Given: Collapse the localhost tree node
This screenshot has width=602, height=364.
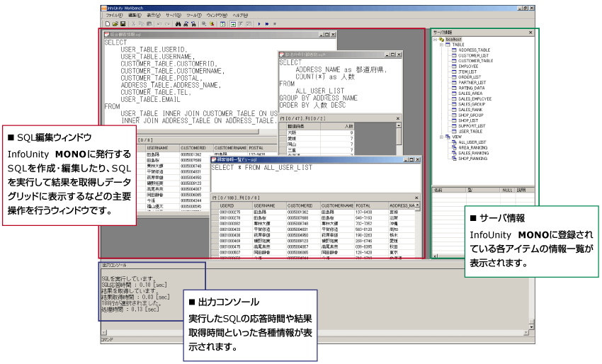Looking at the screenshot, I should [x=436, y=39].
